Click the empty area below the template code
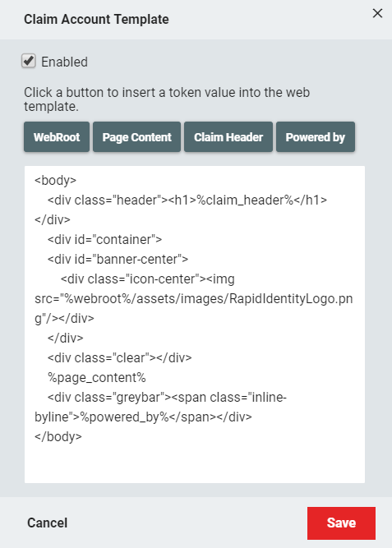Screen dimensions: 392x548 coord(195,464)
